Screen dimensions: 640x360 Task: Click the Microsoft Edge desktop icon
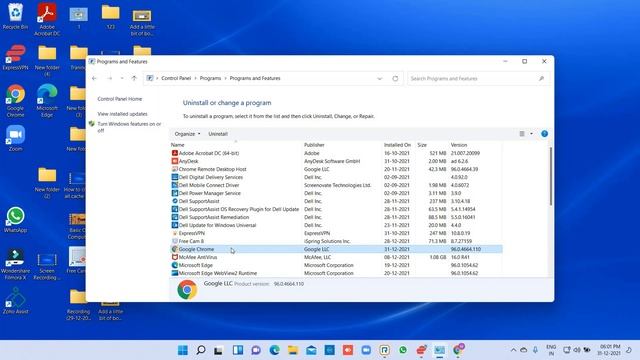(47, 101)
